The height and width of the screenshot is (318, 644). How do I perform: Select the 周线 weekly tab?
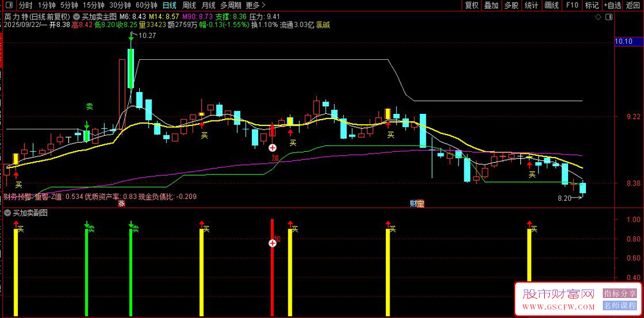(189, 5)
